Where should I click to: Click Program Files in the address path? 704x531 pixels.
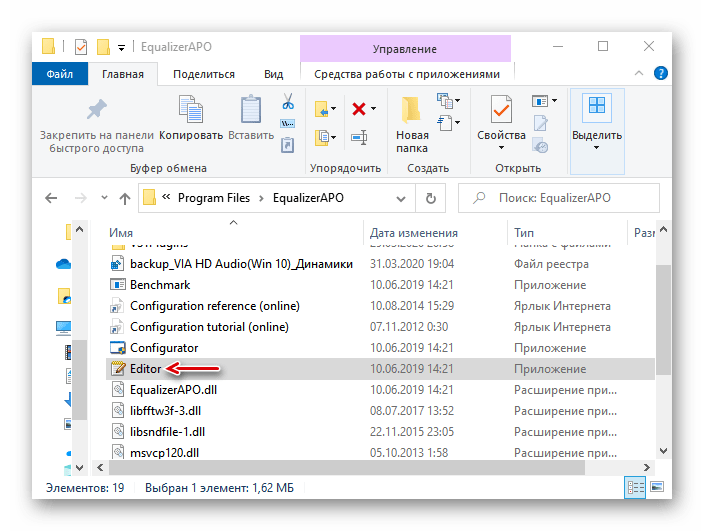pyautogui.click(x=214, y=198)
